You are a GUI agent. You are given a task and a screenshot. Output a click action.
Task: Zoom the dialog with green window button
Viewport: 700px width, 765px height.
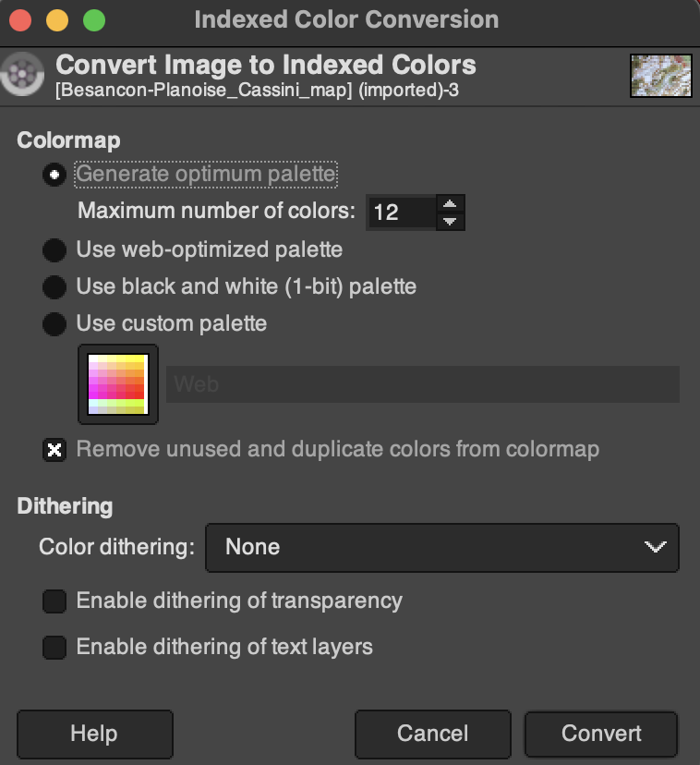coord(94,19)
